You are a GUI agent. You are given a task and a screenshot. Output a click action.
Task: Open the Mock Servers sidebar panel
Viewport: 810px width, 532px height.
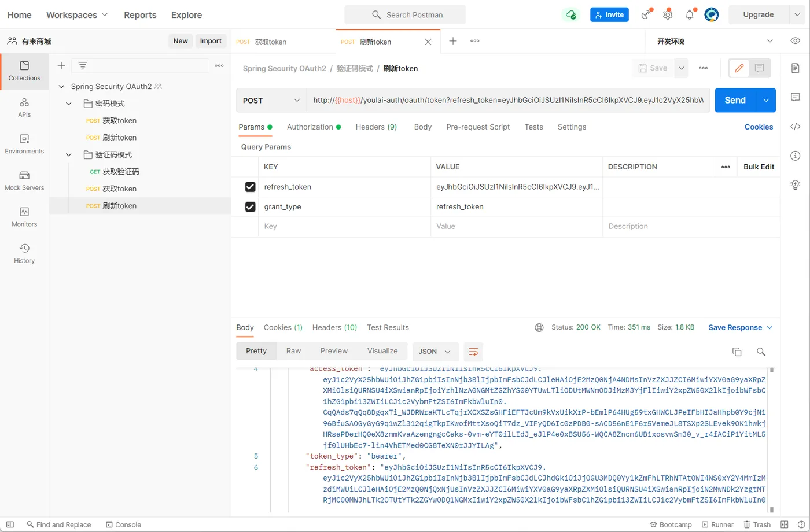tap(24, 180)
